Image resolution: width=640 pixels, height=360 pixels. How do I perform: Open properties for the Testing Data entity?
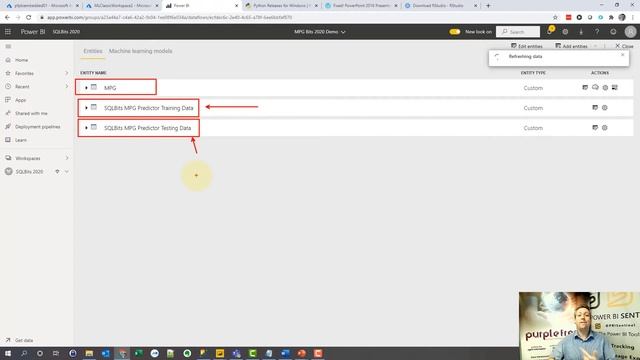coord(604,128)
